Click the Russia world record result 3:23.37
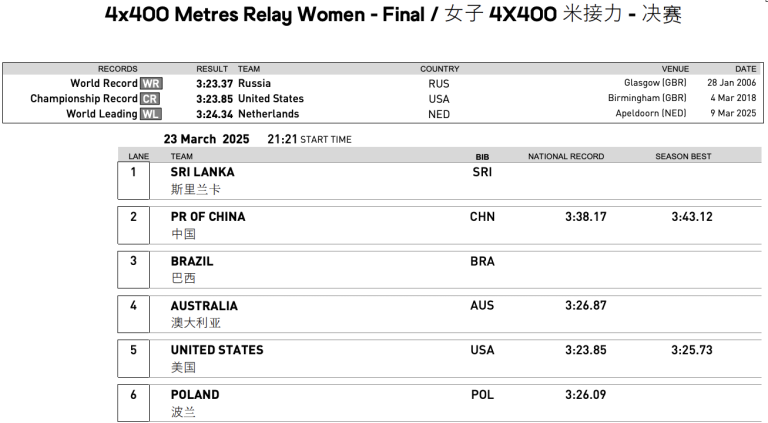Image resolution: width=768 pixels, height=423 pixels. click(x=215, y=84)
